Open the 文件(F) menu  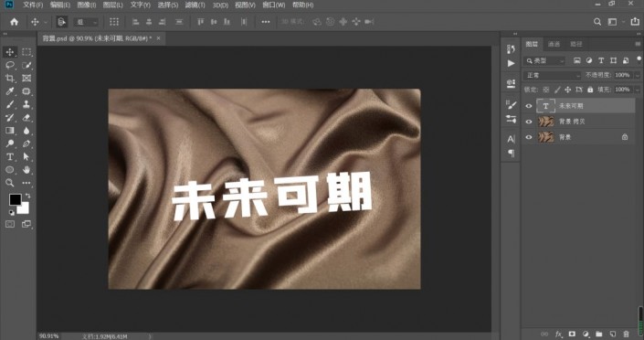point(33,5)
